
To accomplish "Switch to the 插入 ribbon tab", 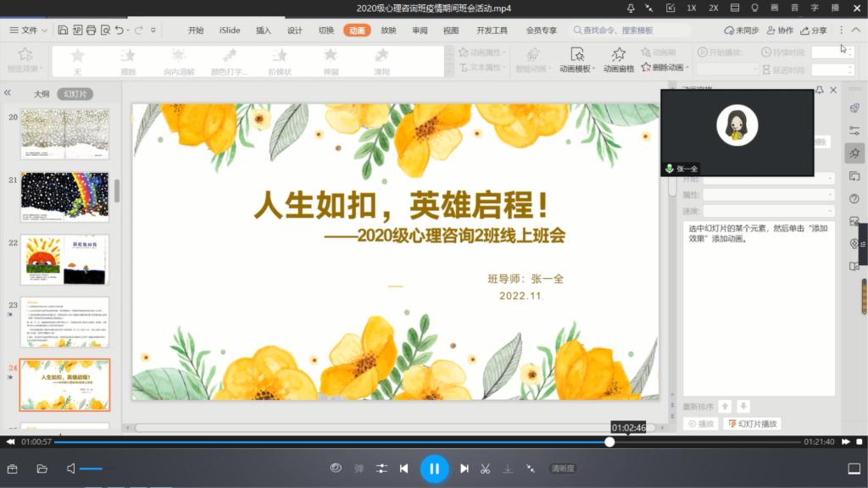I will (x=264, y=30).
